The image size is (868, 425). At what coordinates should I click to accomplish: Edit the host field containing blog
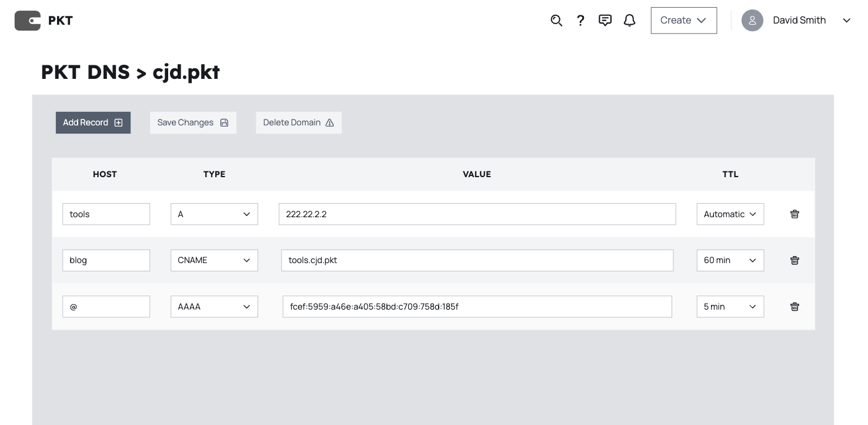(106, 260)
